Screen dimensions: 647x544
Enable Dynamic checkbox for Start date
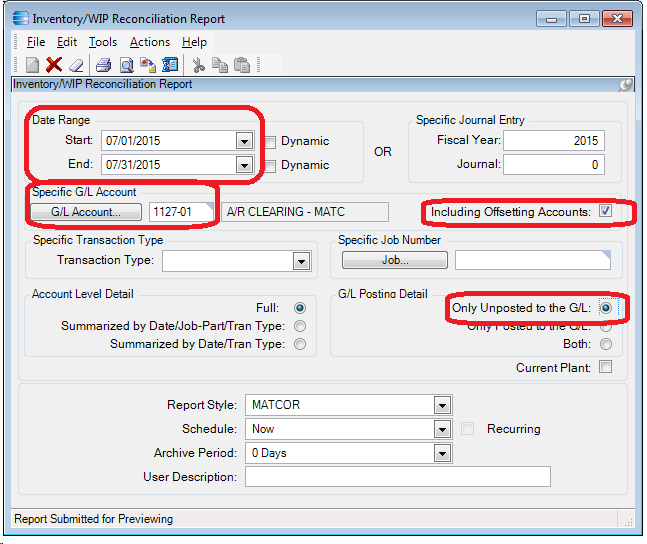[270, 141]
